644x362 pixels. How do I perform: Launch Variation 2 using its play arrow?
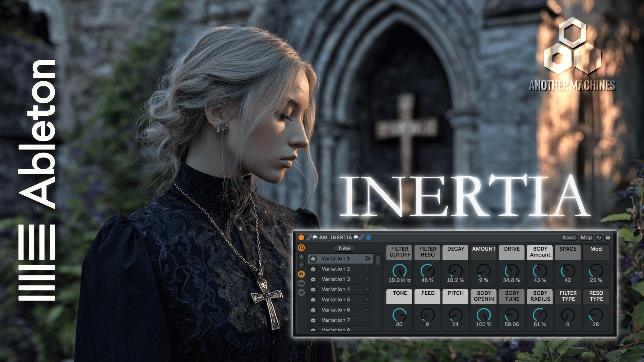tap(368, 269)
